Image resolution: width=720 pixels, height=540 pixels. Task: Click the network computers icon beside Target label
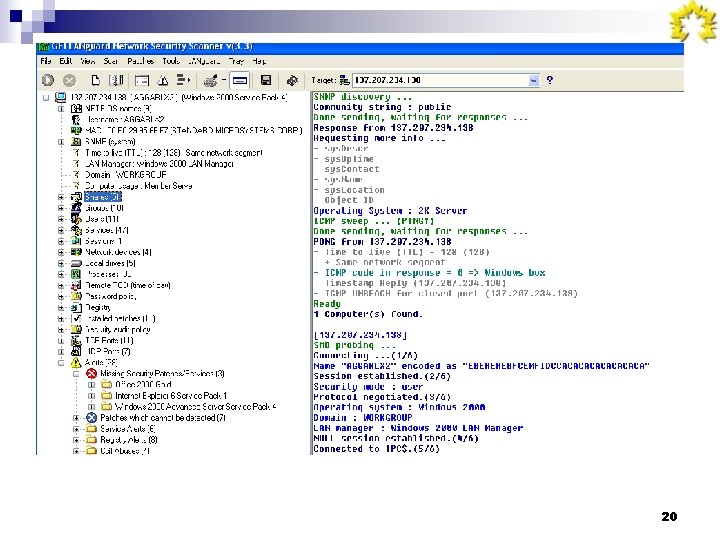pyautogui.click(x=344, y=80)
